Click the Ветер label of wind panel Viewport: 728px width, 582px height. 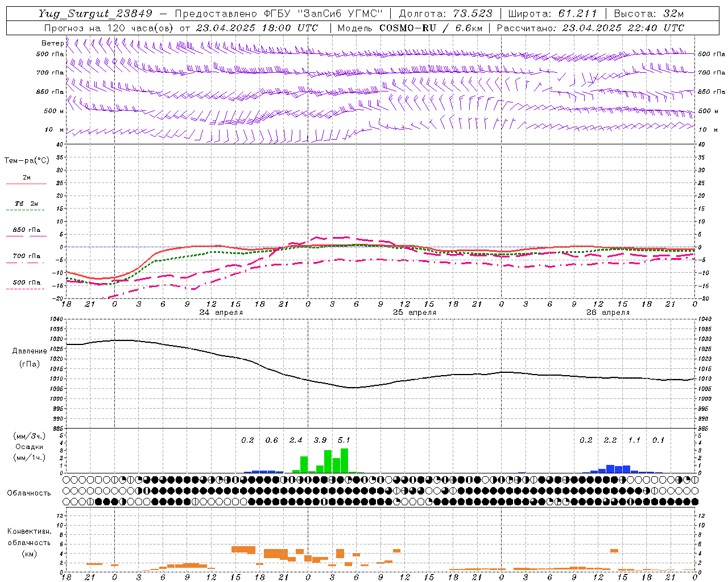[52, 43]
